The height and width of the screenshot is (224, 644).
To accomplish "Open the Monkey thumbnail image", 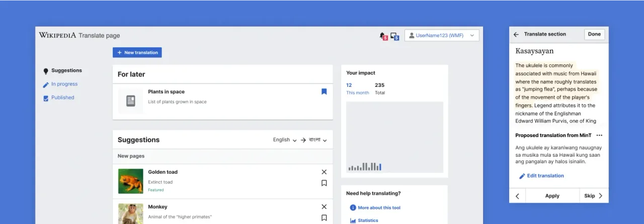I will click(x=130, y=213).
